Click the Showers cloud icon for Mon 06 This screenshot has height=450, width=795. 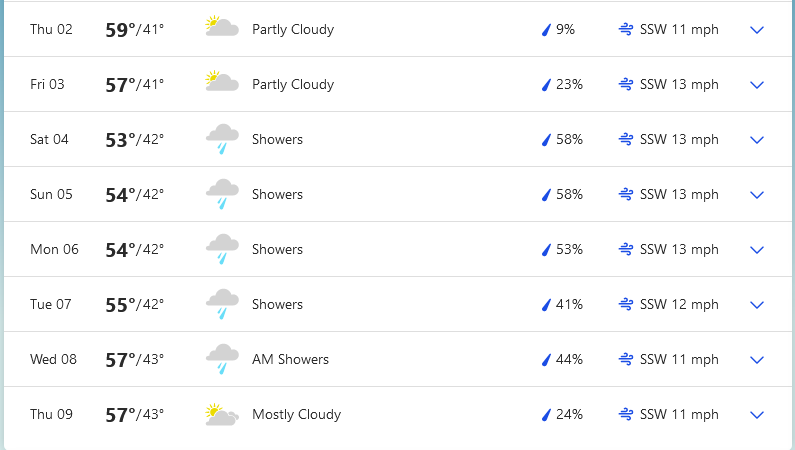click(222, 249)
